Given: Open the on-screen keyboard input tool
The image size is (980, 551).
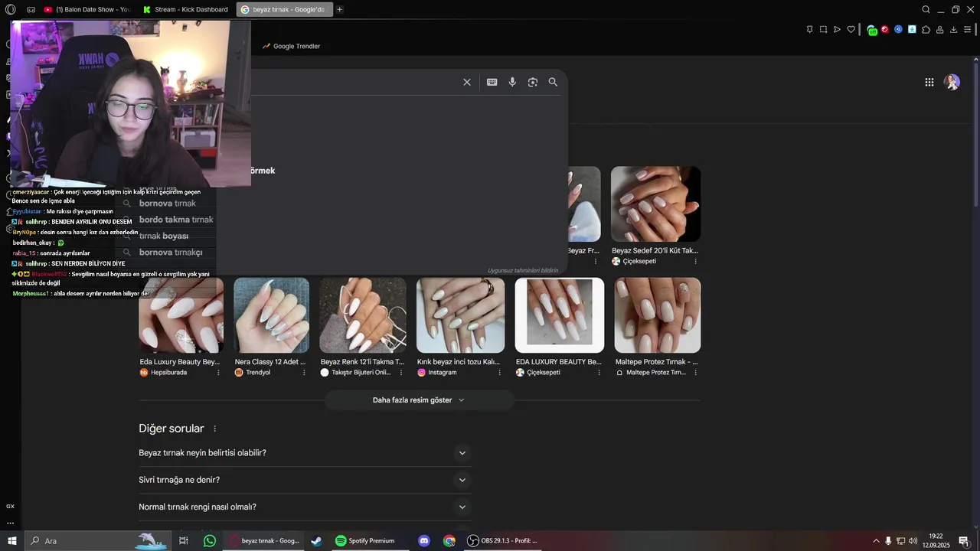Looking at the screenshot, I should click(x=492, y=82).
